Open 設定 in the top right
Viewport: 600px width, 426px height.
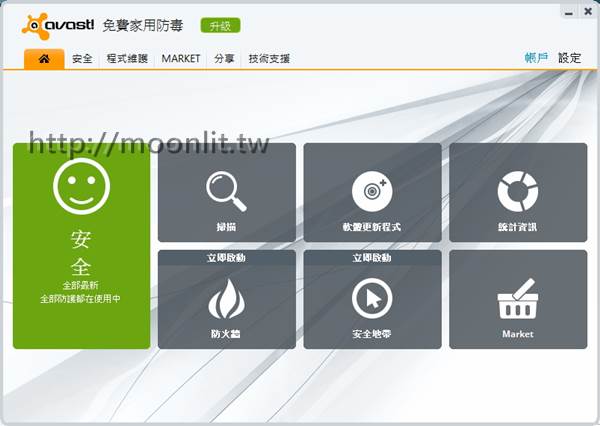tap(569, 58)
